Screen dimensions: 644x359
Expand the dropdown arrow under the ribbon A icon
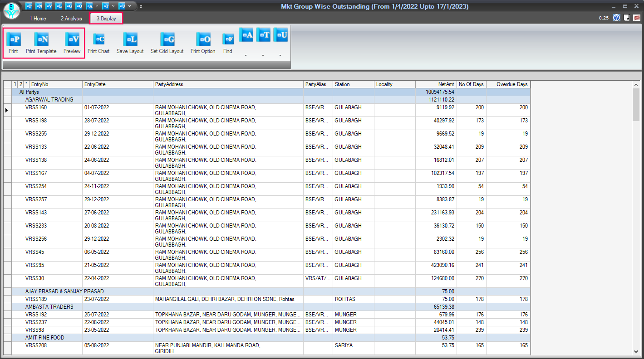(246, 56)
